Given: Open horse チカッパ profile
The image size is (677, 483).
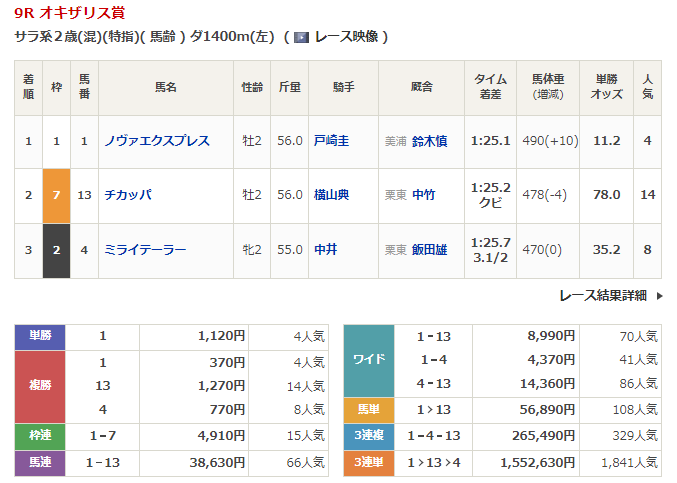Looking at the screenshot, I should pos(128,195).
